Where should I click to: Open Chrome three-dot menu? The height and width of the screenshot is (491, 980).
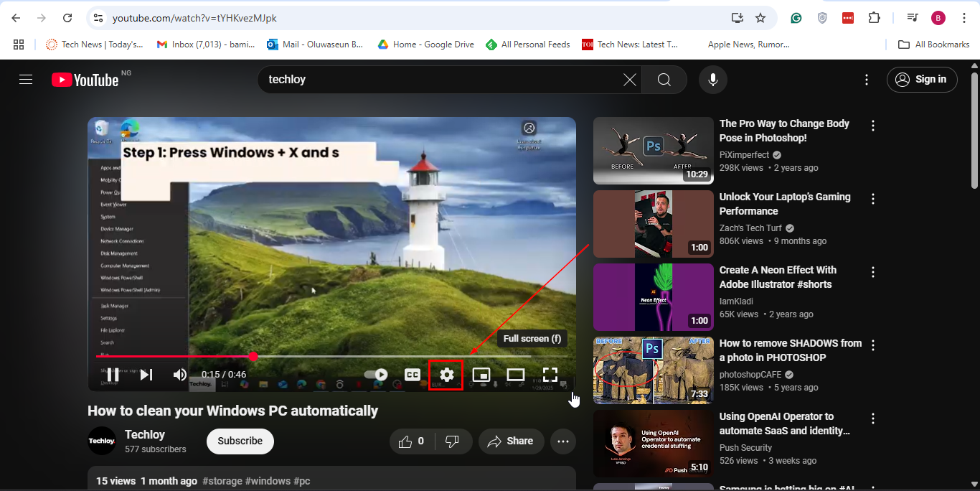[x=964, y=18]
